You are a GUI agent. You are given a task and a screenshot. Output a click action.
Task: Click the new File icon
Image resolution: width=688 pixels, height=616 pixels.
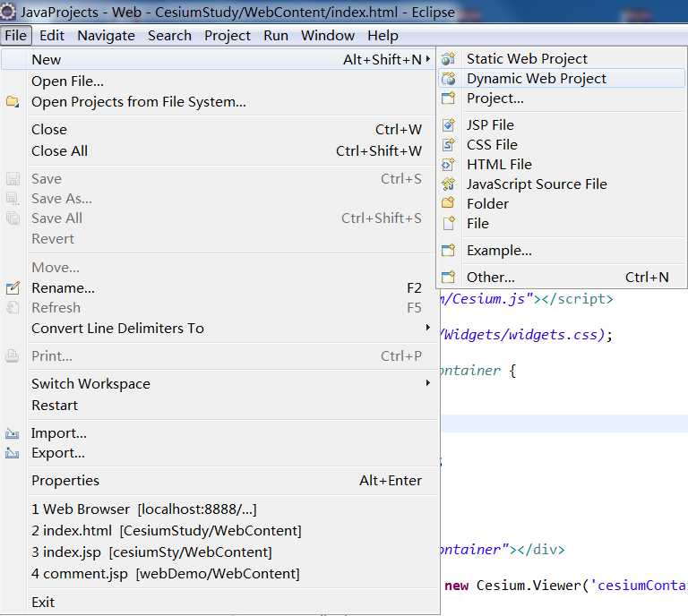pyautogui.click(x=448, y=224)
